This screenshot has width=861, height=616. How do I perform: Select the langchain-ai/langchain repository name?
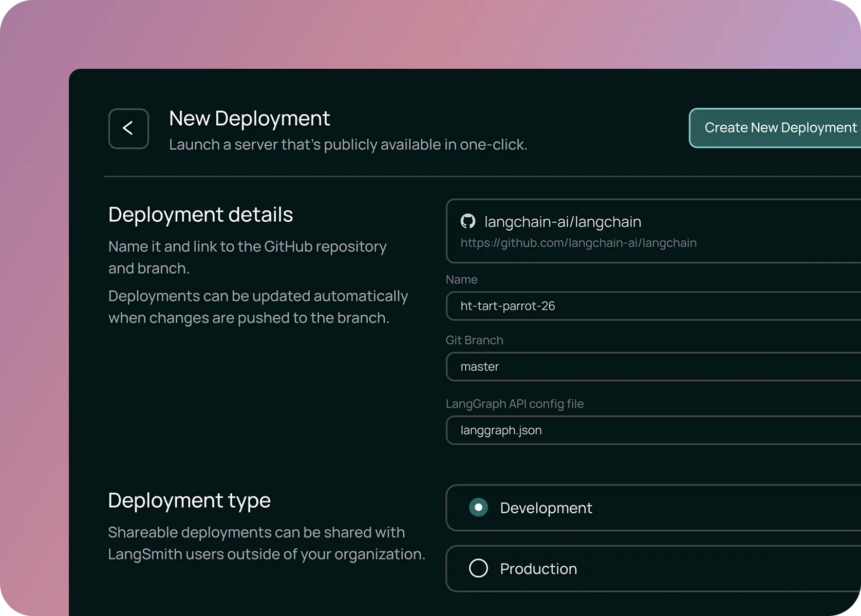(x=563, y=222)
